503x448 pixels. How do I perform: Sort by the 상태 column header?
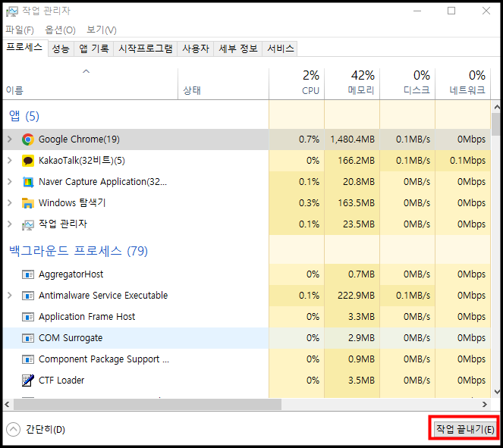[223, 83]
